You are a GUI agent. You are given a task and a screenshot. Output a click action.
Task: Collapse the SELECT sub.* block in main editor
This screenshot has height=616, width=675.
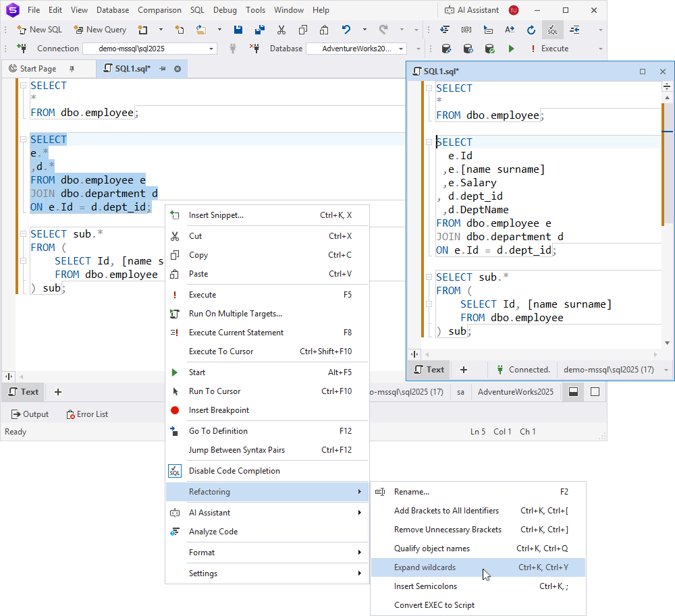(24, 234)
